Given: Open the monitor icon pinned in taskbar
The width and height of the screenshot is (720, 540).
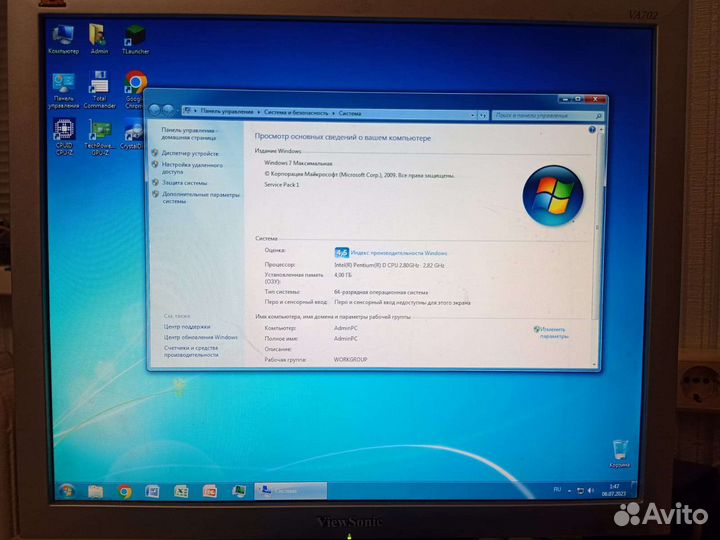Looking at the screenshot, I should tap(238, 491).
